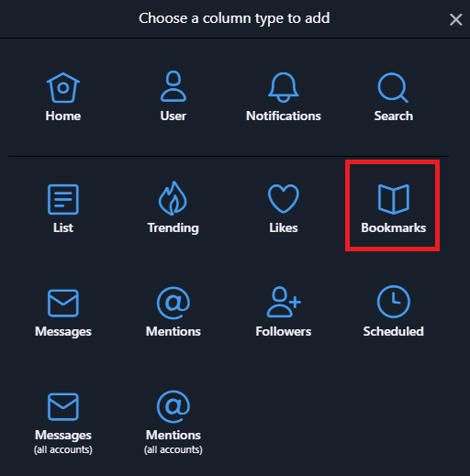Select the List document icon
The width and height of the screenshot is (470, 476).
(x=63, y=199)
